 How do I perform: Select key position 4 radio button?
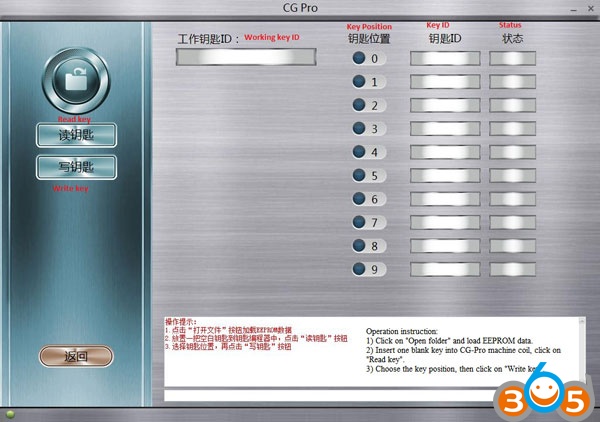(359, 152)
